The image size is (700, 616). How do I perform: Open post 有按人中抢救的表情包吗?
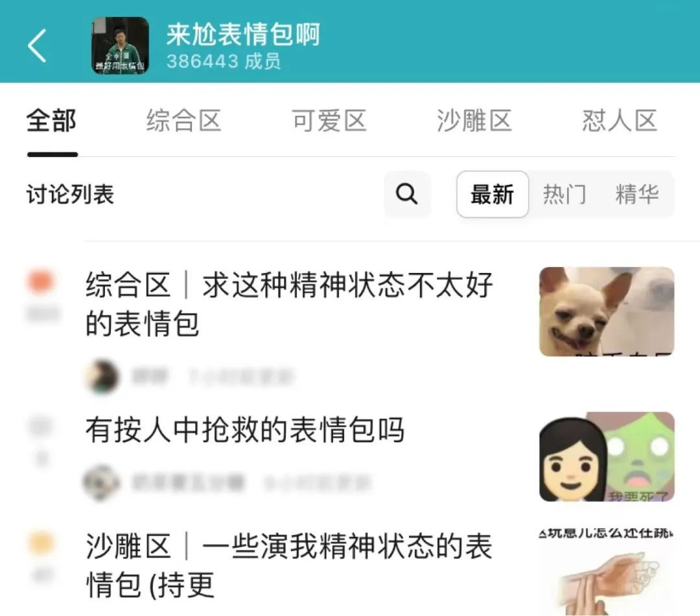(x=244, y=430)
